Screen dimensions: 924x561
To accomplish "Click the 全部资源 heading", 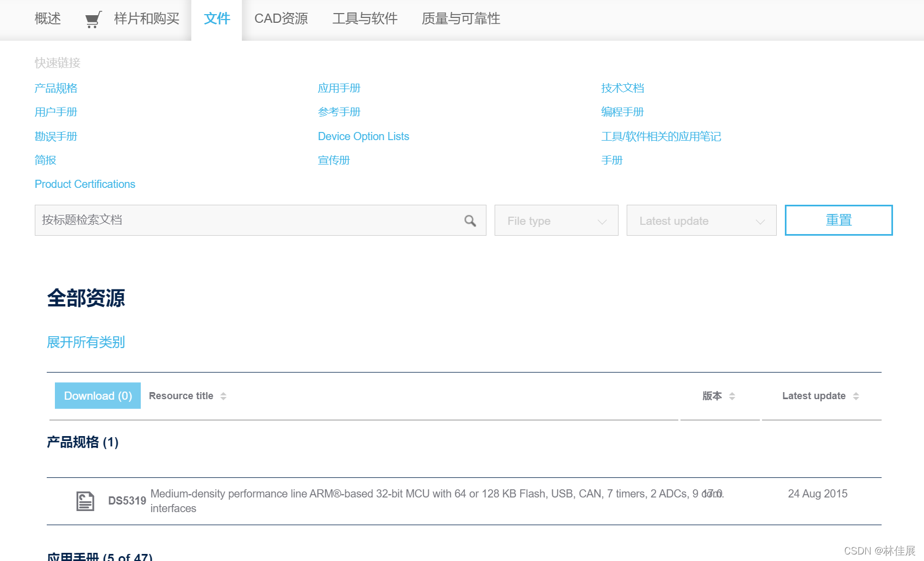I will click(86, 298).
